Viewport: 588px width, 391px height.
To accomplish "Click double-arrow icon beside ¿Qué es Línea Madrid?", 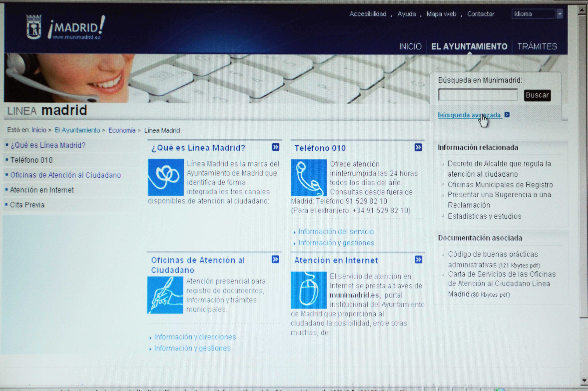I will (x=275, y=147).
